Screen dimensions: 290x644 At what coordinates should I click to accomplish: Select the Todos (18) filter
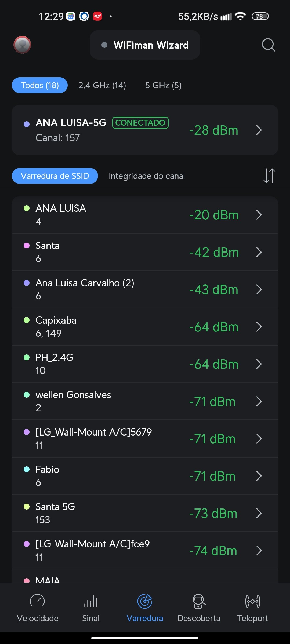(x=40, y=85)
